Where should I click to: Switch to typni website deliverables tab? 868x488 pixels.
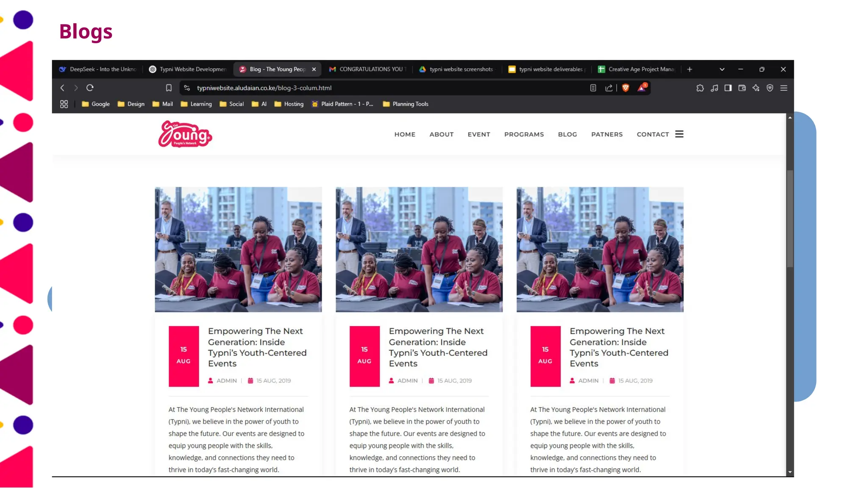point(547,69)
